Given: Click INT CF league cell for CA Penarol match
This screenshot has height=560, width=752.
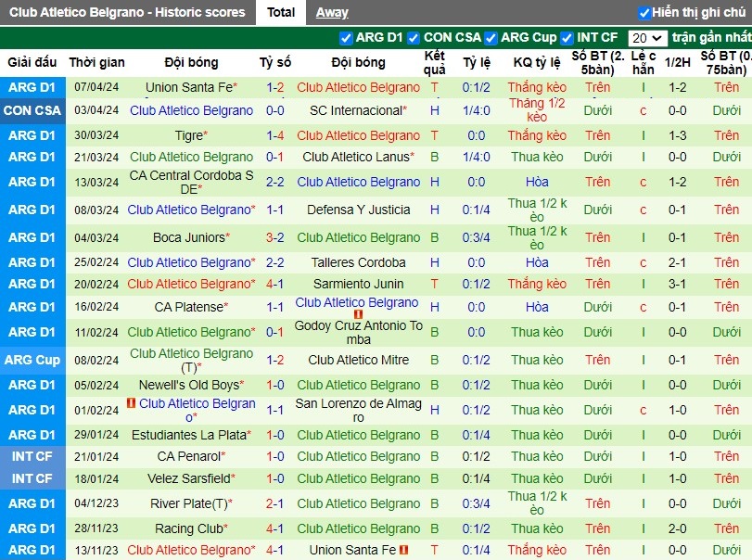Looking at the screenshot, I should [x=32, y=456].
